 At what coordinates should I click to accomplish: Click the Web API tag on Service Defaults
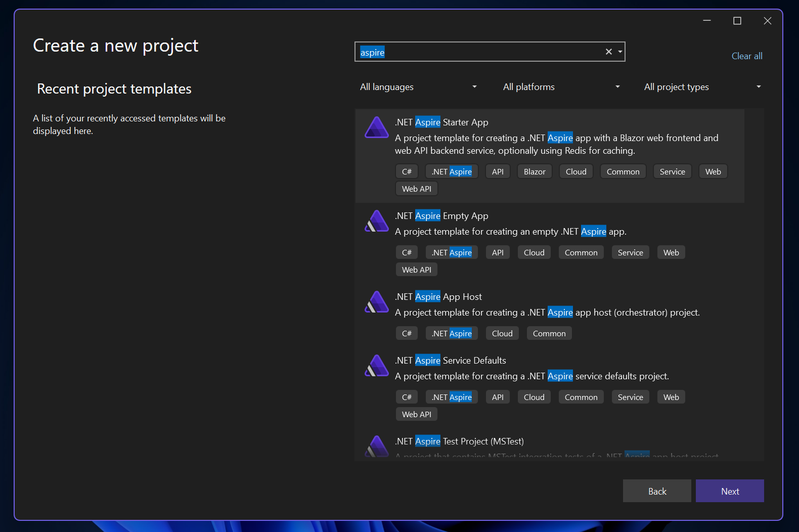pos(417,415)
